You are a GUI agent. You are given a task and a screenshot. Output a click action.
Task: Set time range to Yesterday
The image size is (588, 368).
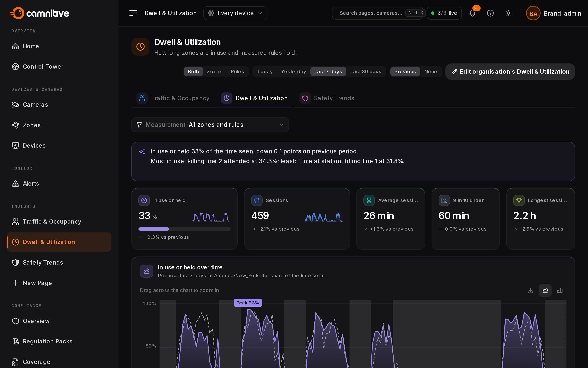[293, 72]
